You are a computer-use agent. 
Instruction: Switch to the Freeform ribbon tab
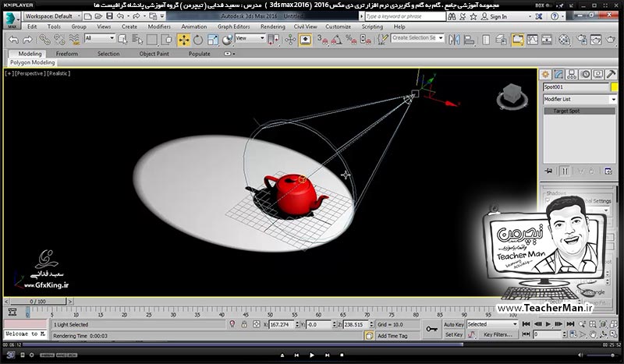[x=67, y=54]
